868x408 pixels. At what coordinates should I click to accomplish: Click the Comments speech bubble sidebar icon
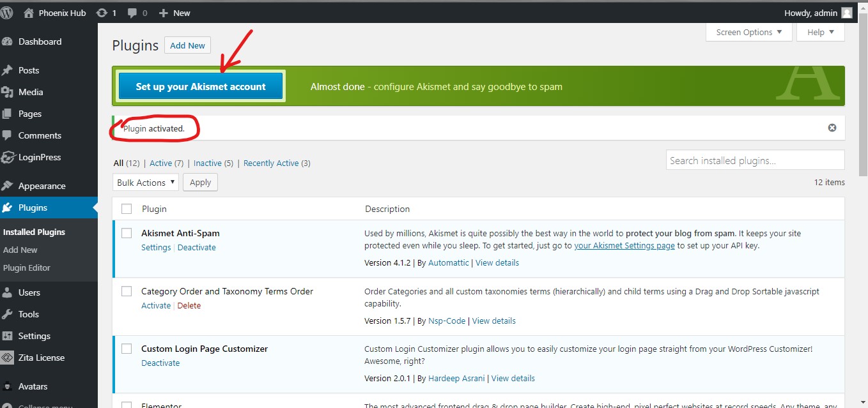click(8, 135)
